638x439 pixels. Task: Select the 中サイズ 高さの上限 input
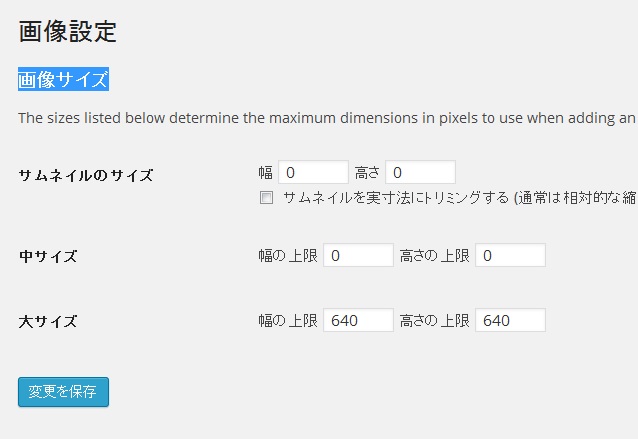coord(510,255)
